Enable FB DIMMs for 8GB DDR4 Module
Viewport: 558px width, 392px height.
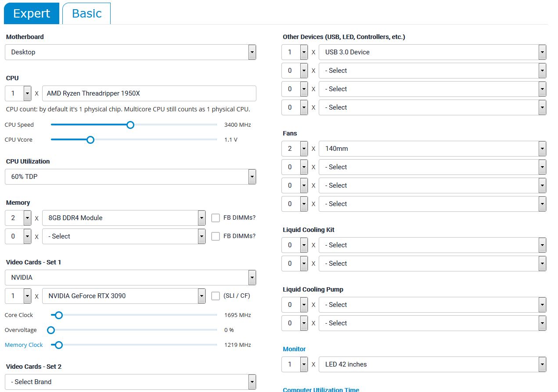[216, 218]
